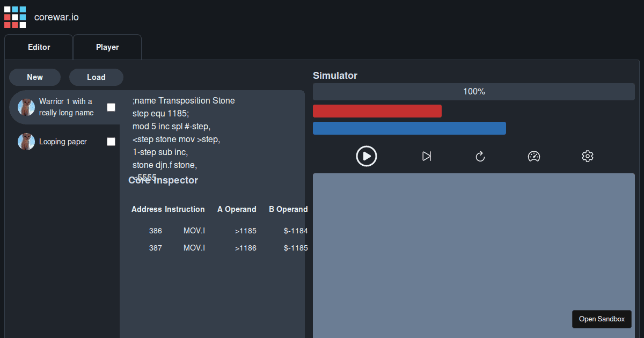Select row 386 in the Core Inspector
The image size is (644, 338).
coord(215,231)
